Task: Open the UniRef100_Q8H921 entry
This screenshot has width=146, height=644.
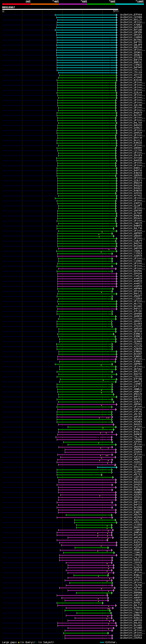Action: [131, 321]
